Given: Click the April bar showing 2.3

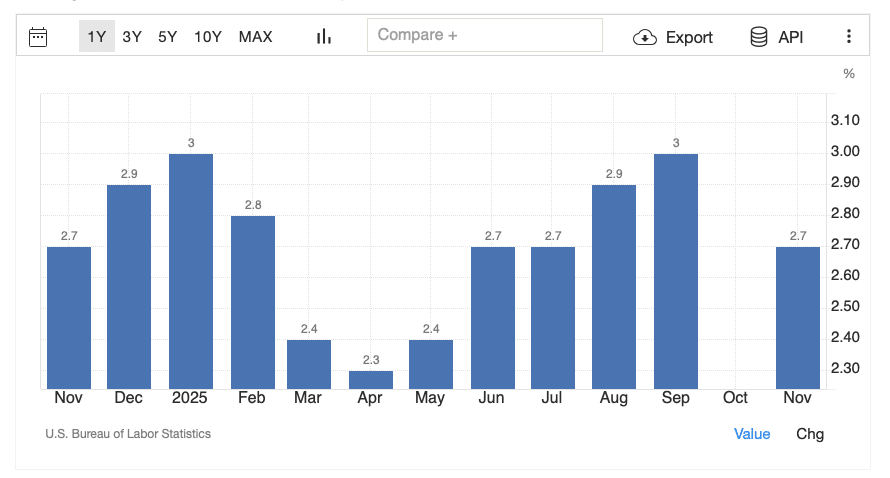Looking at the screenshot, I should [x=371, y=380].
